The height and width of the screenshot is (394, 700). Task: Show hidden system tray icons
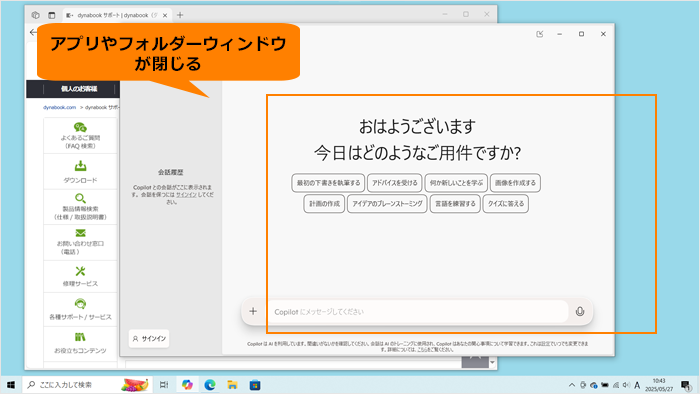572,385
